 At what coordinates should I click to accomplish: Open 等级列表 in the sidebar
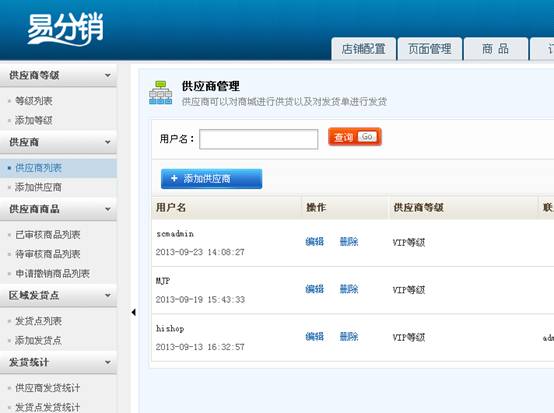tap(34, 101)
